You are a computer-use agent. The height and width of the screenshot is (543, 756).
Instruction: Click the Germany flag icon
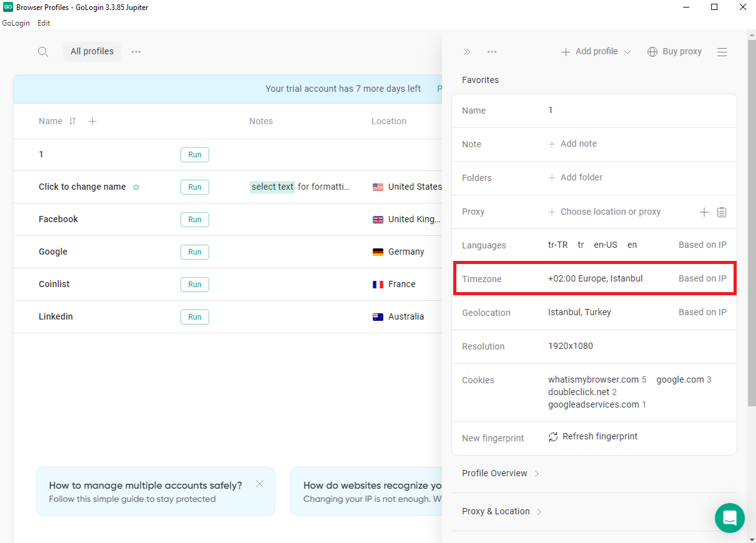click(378, 252)
